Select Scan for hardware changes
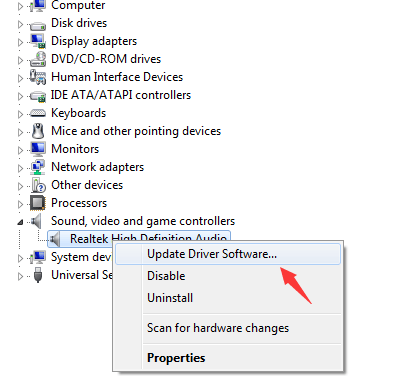 click(218, 328)
